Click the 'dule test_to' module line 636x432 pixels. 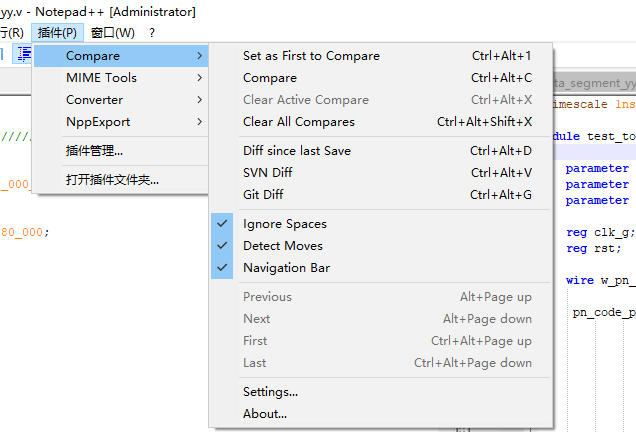pyautogui.click(x=594, y=136)
